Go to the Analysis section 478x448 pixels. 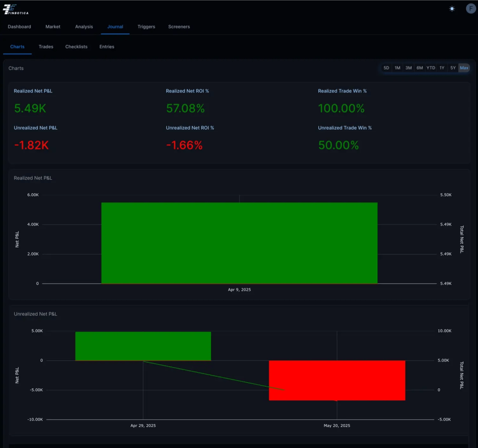84,27
